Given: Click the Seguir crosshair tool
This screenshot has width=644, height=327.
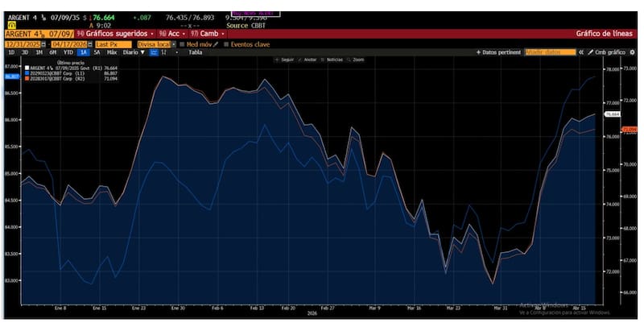Looking at the screenshot, I should [x=286, y=60].
